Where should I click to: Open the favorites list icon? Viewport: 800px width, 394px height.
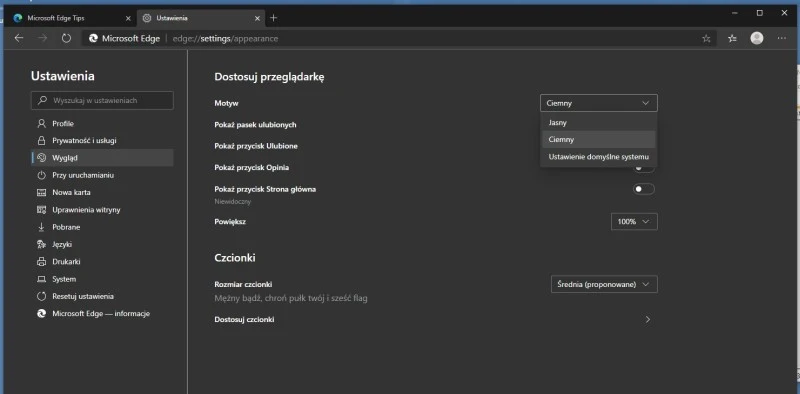pyautogui.click(x=733, y=38)
